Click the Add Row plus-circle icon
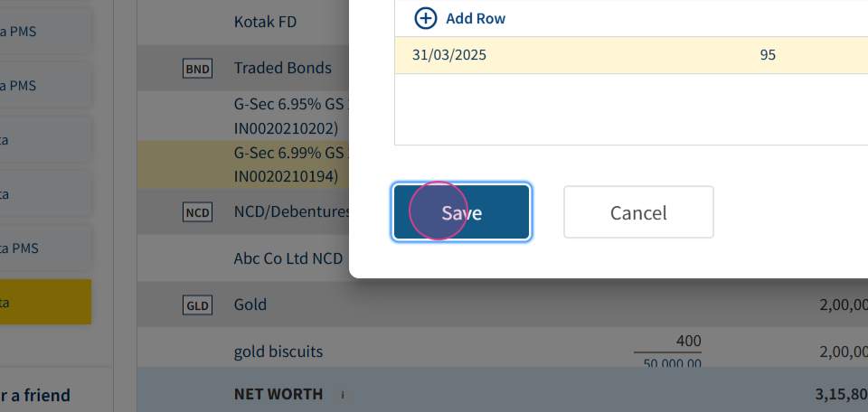The width and height of the screenshot is (868, 412). tap(425, 18)
